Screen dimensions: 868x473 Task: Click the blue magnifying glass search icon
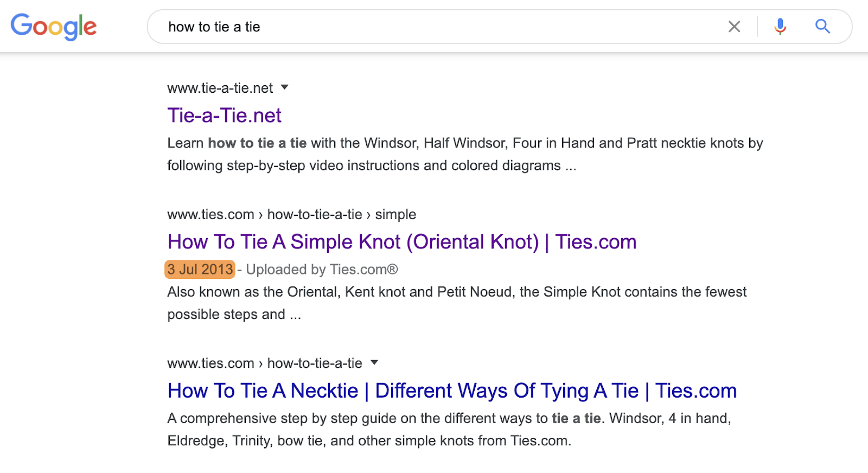point(822,27)
